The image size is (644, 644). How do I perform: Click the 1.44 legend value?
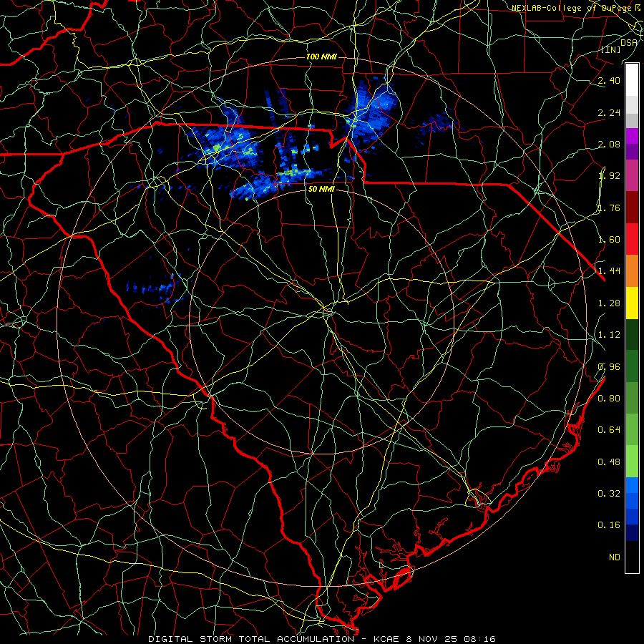tap(609, 271)
